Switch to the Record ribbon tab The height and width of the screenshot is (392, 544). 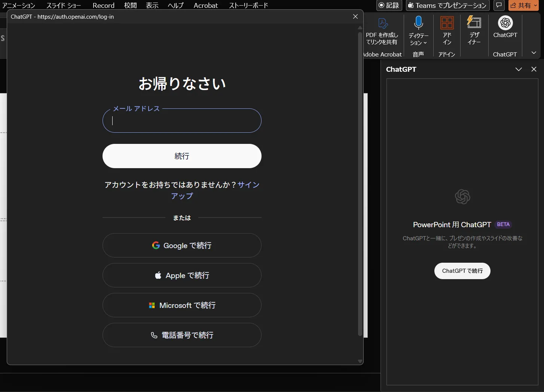(104, 5)
